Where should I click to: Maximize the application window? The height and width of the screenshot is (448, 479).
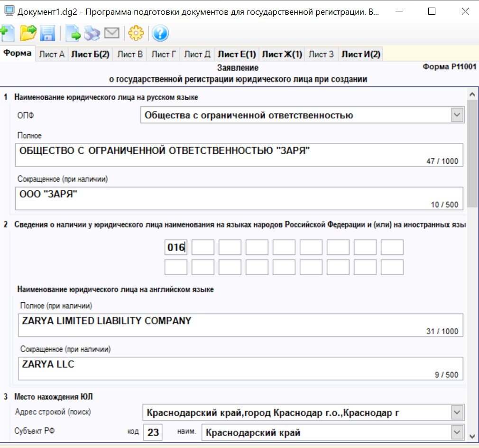pos(432,11)
